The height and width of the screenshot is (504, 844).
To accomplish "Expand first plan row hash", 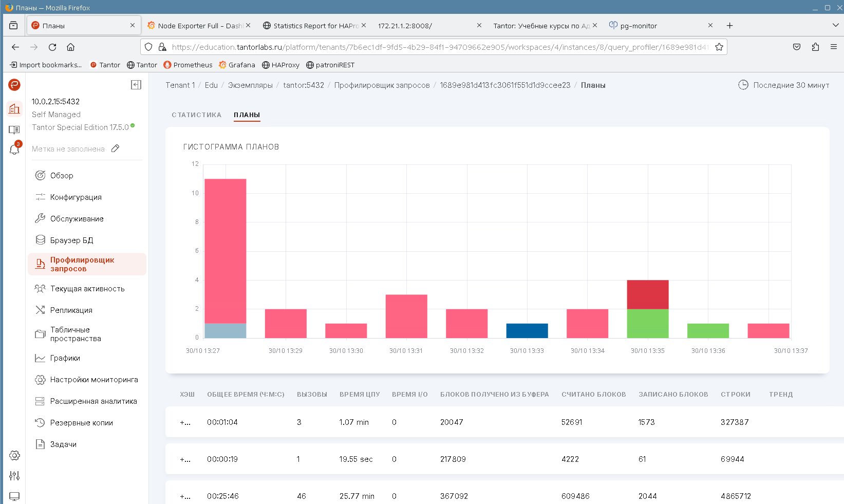I will (x=185, y=422).
